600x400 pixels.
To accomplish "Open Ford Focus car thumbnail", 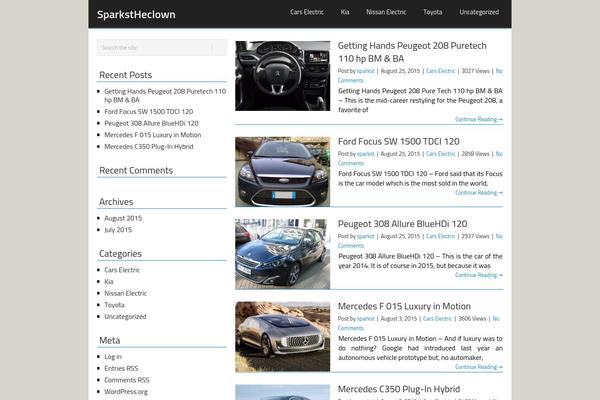I will coord(282,172).
